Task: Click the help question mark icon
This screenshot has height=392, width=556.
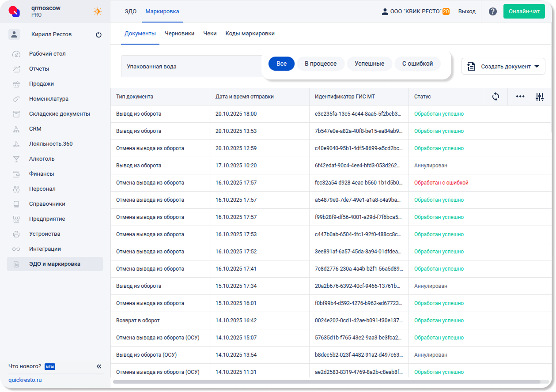Action: coord(493,11)
